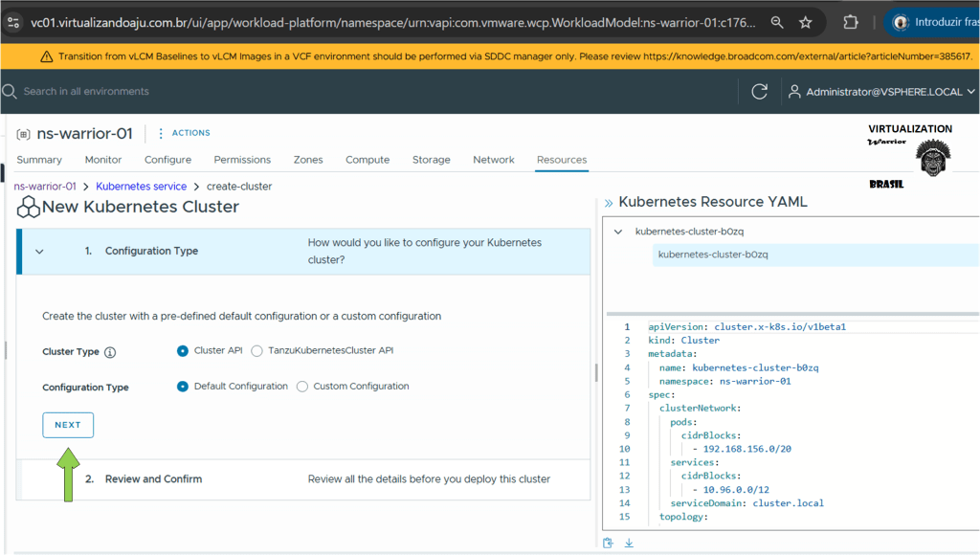Collapse the Kubernetes Resource YAML panel arrows
This screenshot has height=555, width=980.
tap(608, 203)
